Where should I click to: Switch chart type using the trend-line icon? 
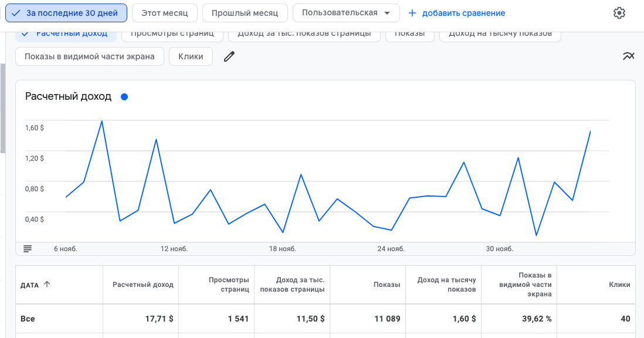click(628, 56)
